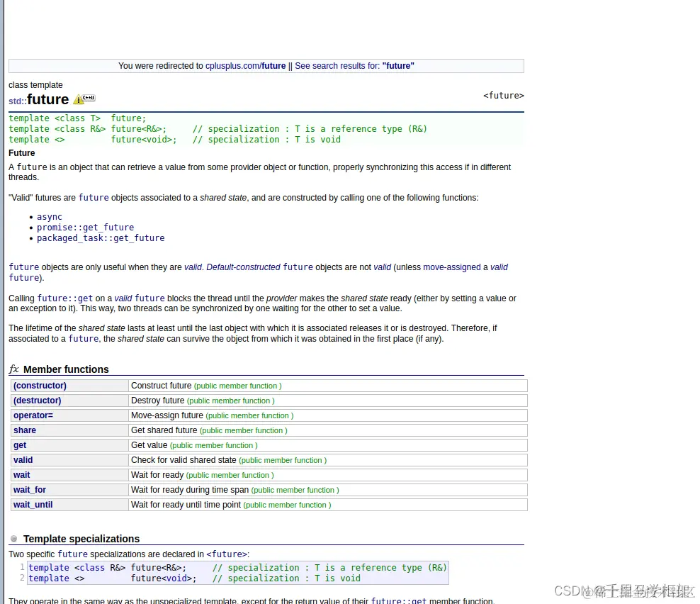Viewport: 700px width, 604px height.
Task: Open the (destructor) member function
Action: point(37,401)
